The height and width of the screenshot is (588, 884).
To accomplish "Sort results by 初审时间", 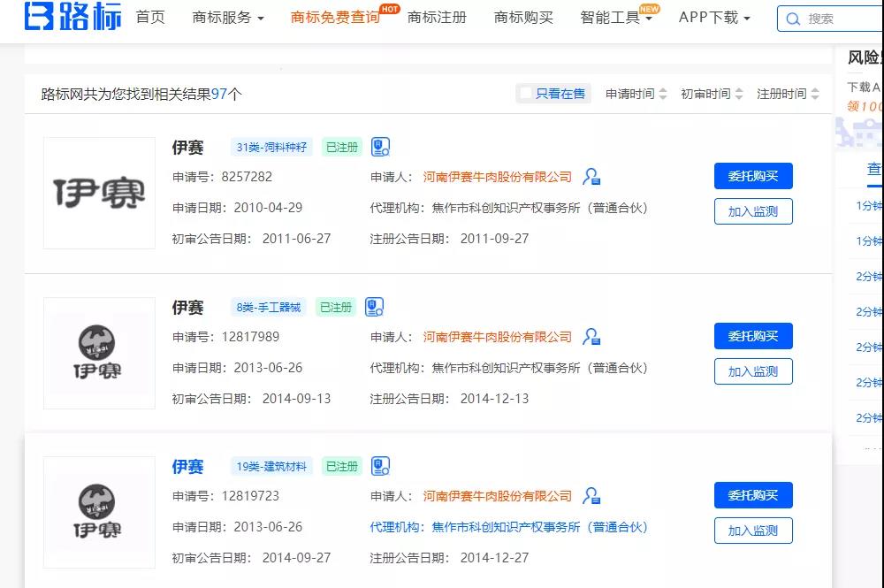I will [x=712, y=94].
